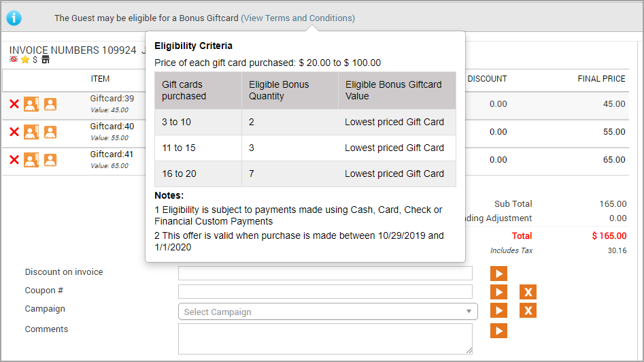The height and width of the screenshot is (362, 644).
Task: Delete Giftcard:41 using red X icon
Action: coord(14,160)
